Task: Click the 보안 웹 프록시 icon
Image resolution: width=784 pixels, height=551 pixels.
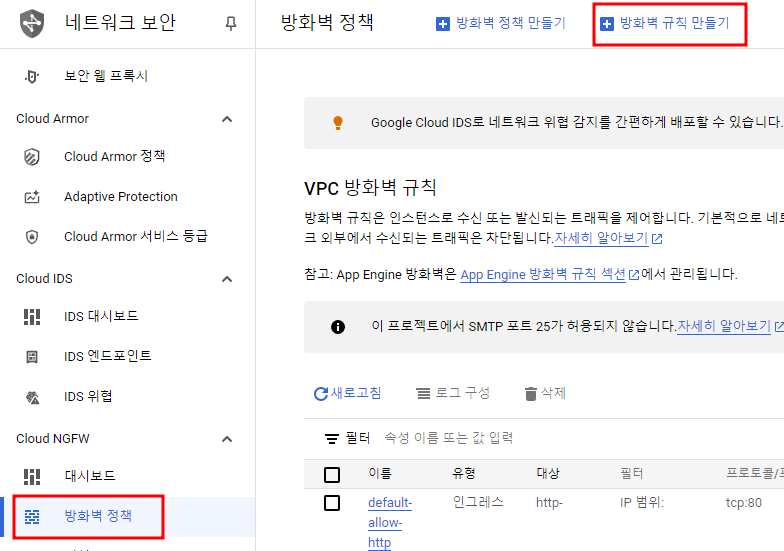Action: click(x=32, y=76)
